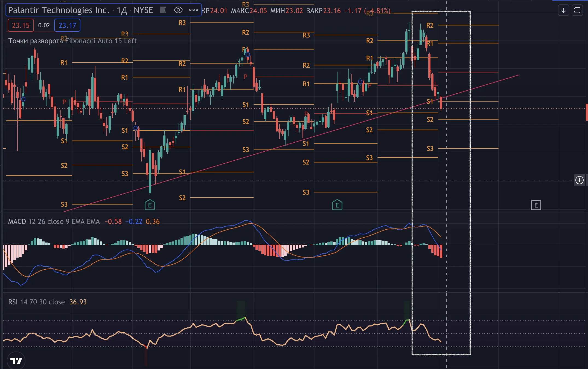
Task: Toggle the eye visibility icon in the symbol legend
Action: click(178, 10)
